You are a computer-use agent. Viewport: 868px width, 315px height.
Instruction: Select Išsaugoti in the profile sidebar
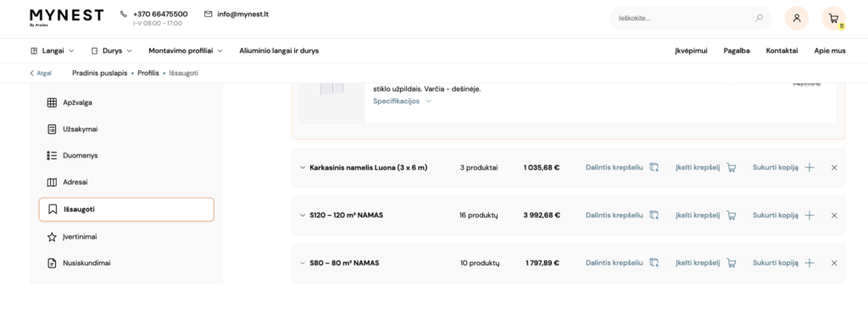tap(126, 209)
